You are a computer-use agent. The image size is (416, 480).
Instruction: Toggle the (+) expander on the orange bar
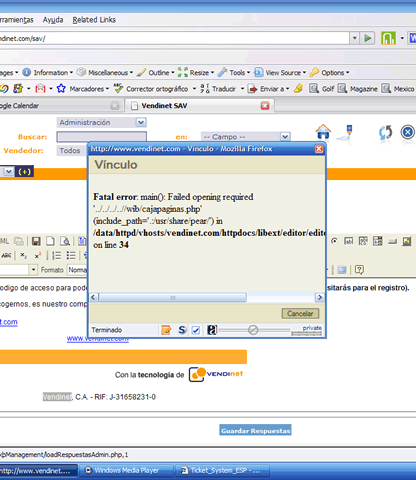pyautogui.click(x=25, y=172)
